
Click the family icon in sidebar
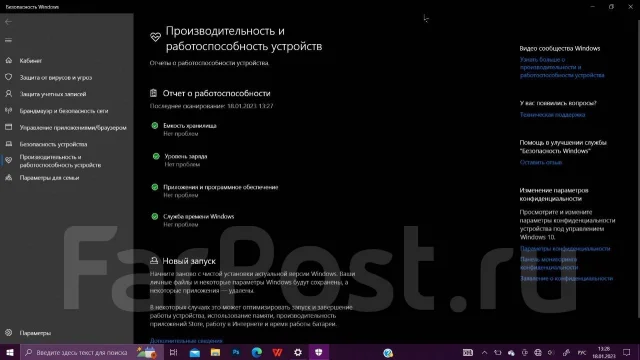point(9,178)
